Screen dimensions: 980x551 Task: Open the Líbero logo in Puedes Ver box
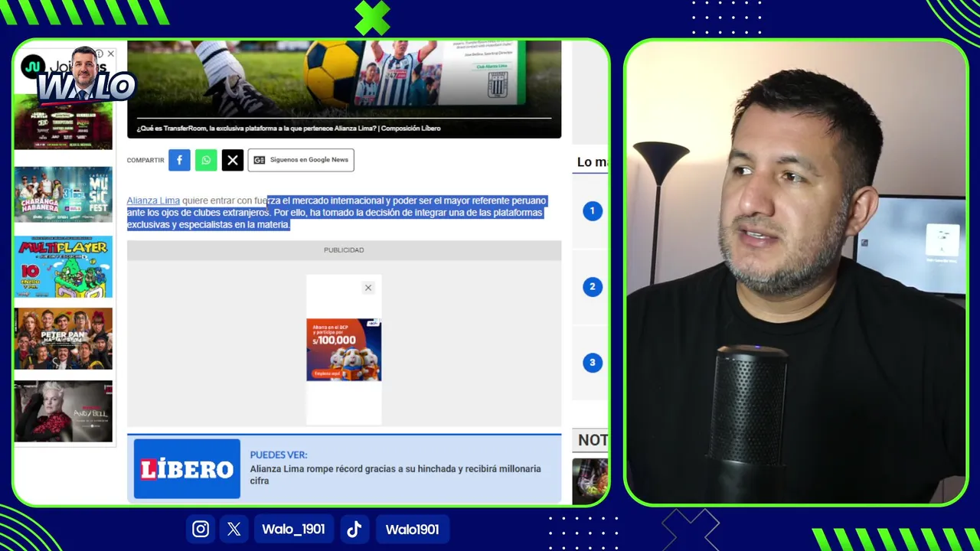click(187, 469)
